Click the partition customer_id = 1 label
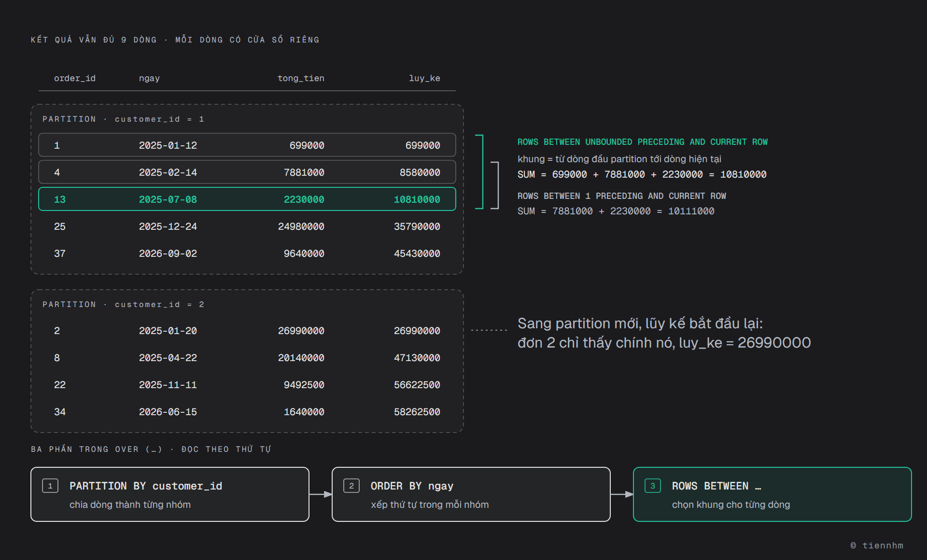This screenshot has height=560, width=927. [x=123, y=119]
